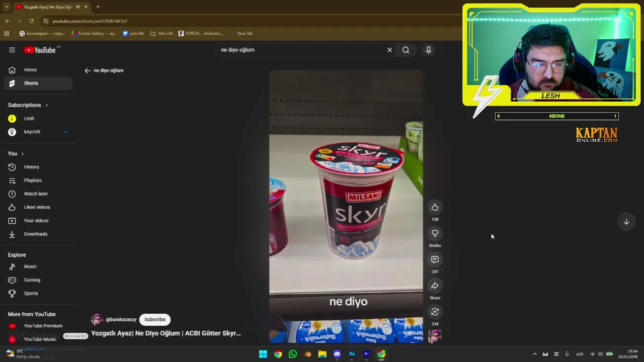Select Shorts in the sidebar
The height and width of the screenshot is (362, 644).
(38, 83)
